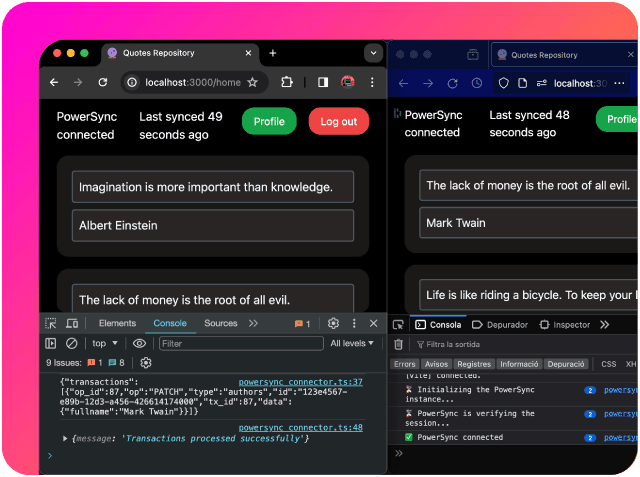Click the console Filter input
This screenshot has width=640, height=477.
click(241, 344)
